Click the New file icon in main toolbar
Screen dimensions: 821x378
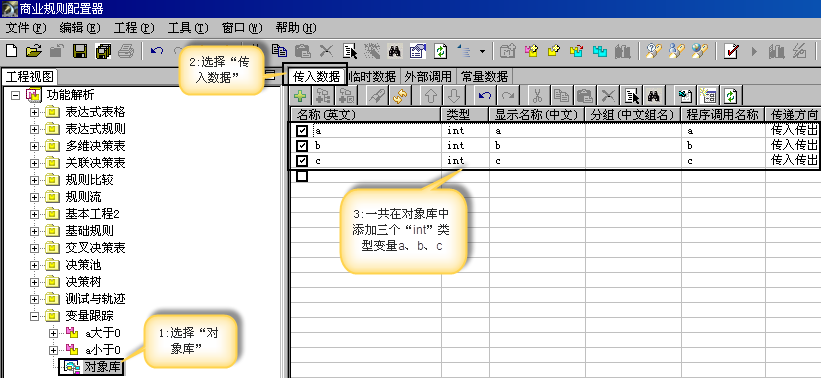[11, 51]
